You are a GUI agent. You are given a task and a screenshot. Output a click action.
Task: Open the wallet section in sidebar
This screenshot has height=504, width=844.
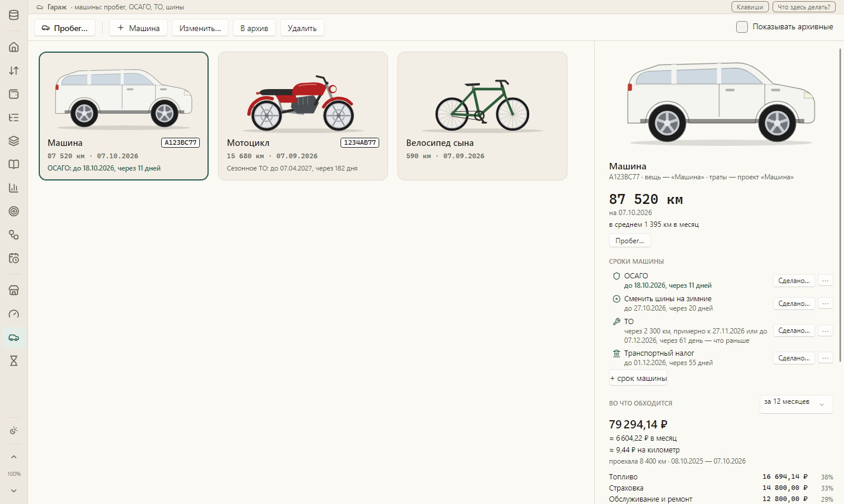pos(14,94)
